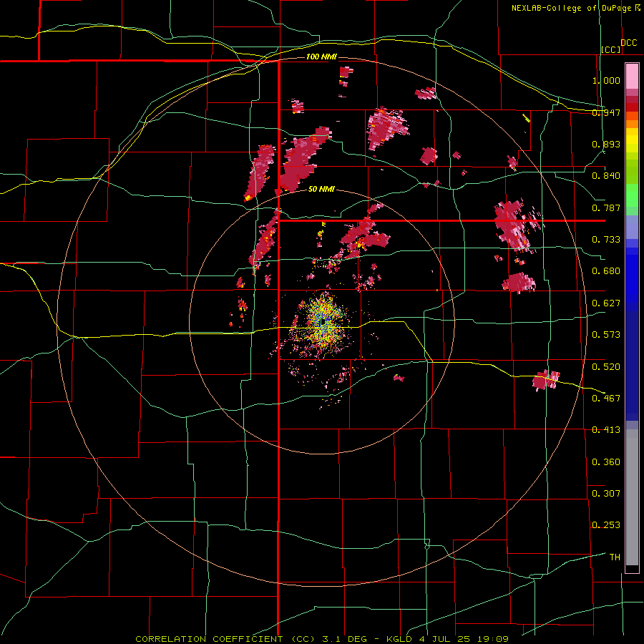Click the KGLD station identifier in the caption

tap(399, 639)
